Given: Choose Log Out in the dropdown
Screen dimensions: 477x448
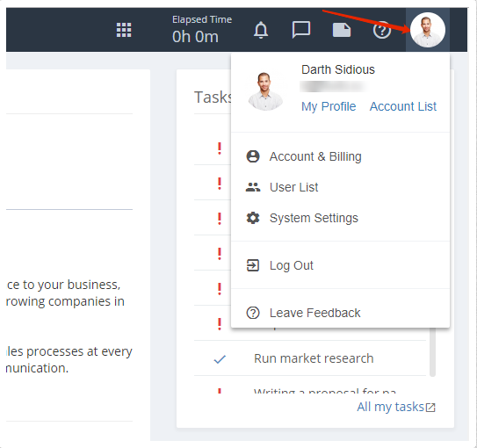Looking at the screenshot, I should tap(340, 265).
